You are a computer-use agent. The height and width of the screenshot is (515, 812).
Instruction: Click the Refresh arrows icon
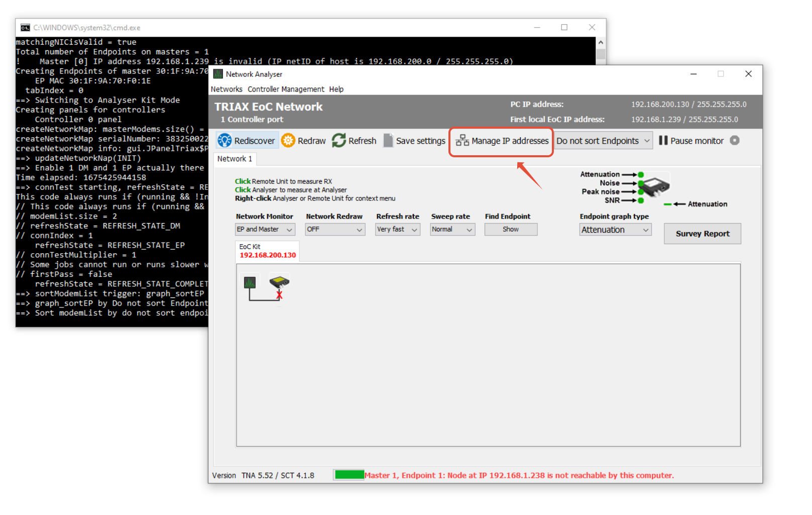click(339, 141)
